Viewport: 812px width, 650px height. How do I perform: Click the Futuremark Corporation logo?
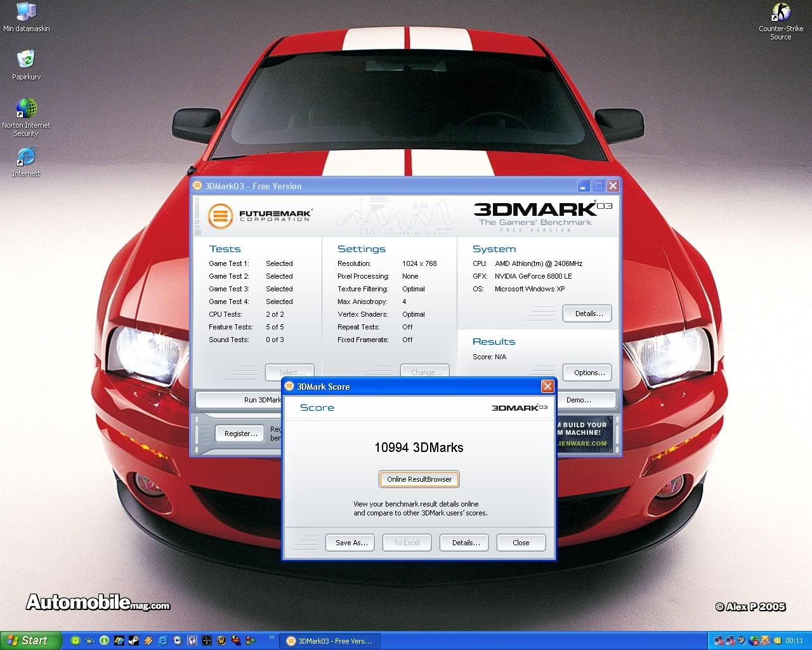pyautogui.click(x=260, y=216)
